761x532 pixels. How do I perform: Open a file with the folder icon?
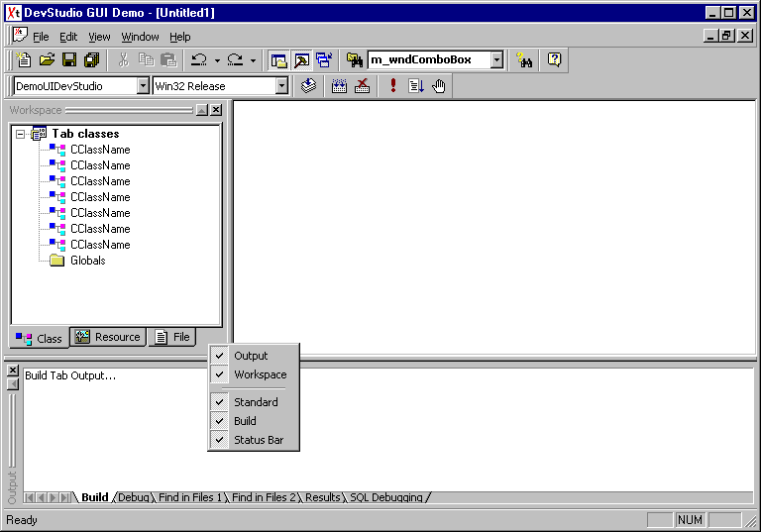tap(47, 60)
